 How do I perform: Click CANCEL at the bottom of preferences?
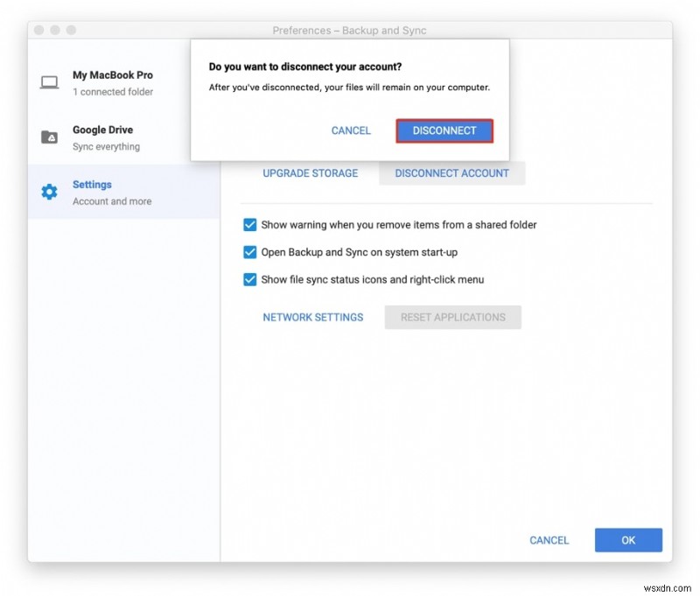[549, 540]
